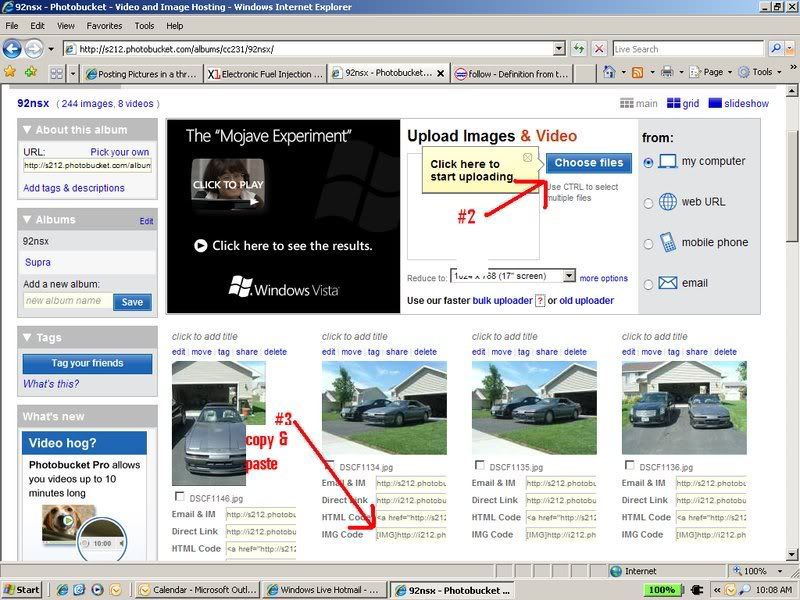
Task: Open the Help menu
Action: tap(174, 26)
